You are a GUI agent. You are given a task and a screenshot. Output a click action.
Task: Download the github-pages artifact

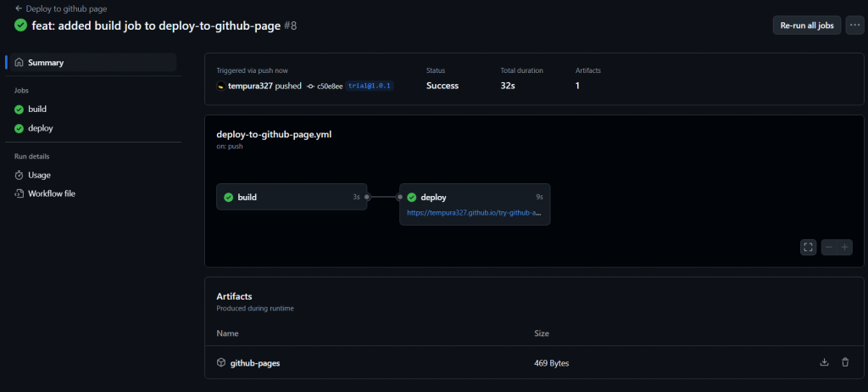824,362
